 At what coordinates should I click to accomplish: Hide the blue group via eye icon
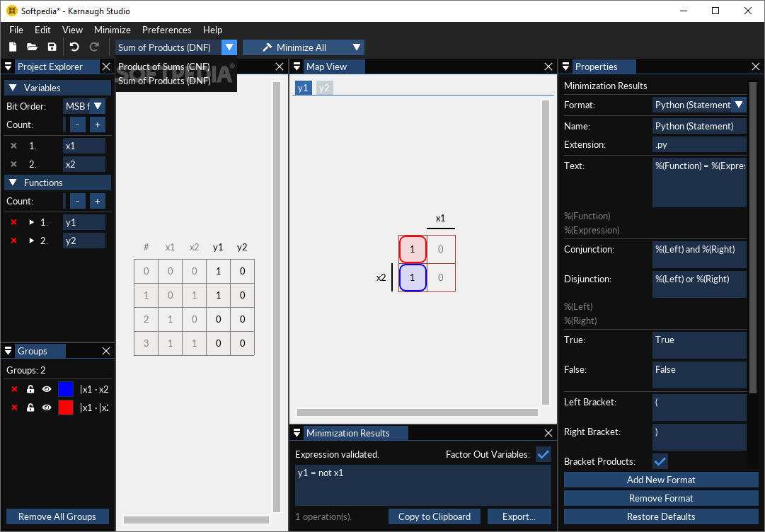click(47, 389)
